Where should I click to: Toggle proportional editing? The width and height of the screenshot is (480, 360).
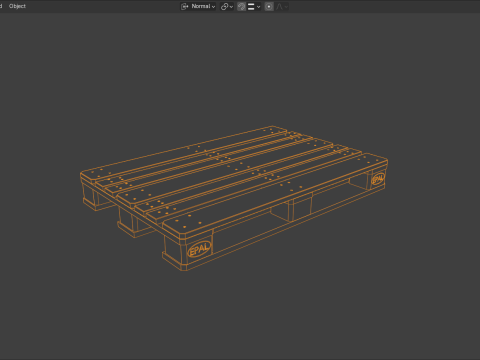point(269,6)
